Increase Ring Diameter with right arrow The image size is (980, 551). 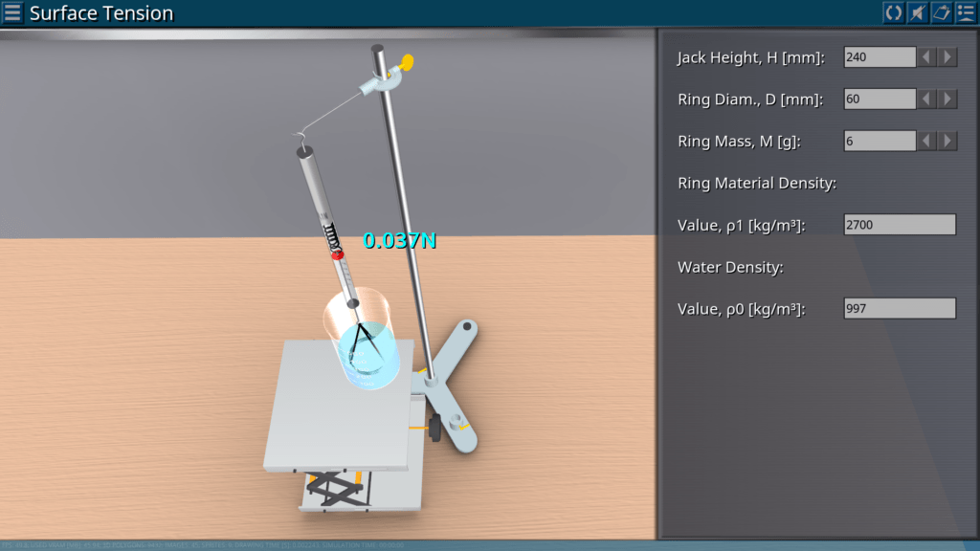[x=947, y=99]
